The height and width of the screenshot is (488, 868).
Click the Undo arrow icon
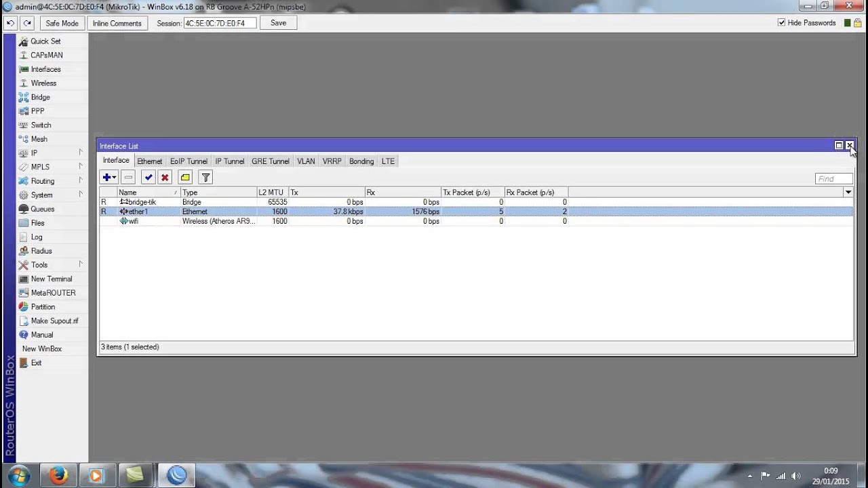10,23
